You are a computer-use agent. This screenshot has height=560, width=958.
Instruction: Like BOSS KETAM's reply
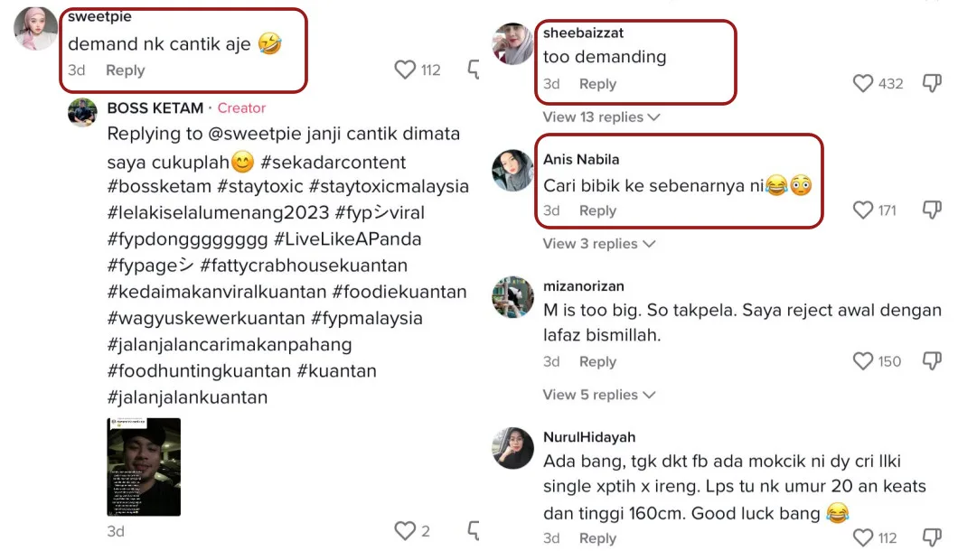(406, 531)
